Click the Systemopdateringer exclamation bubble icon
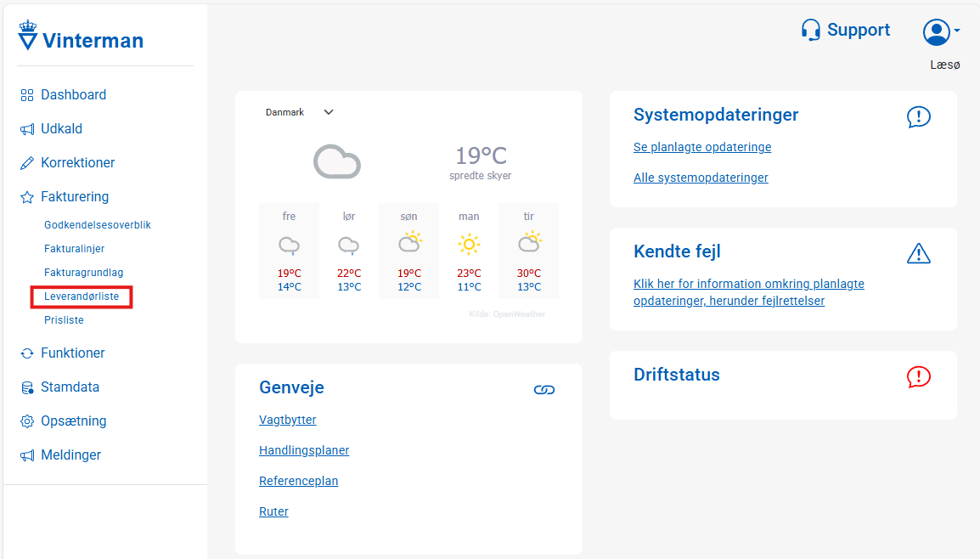The image size is (980, 559). click(x=918, y=117)
